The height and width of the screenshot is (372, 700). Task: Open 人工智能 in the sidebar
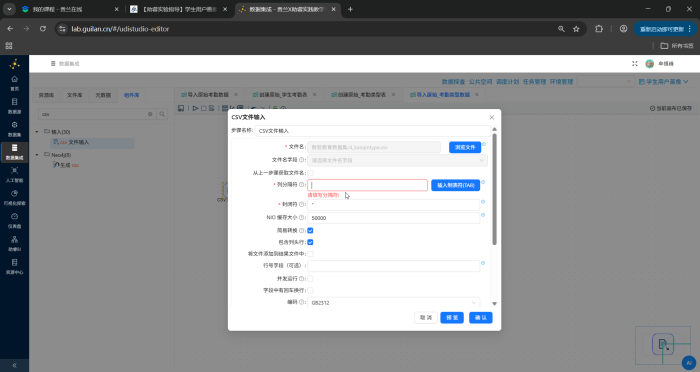(x=14, y=175)
